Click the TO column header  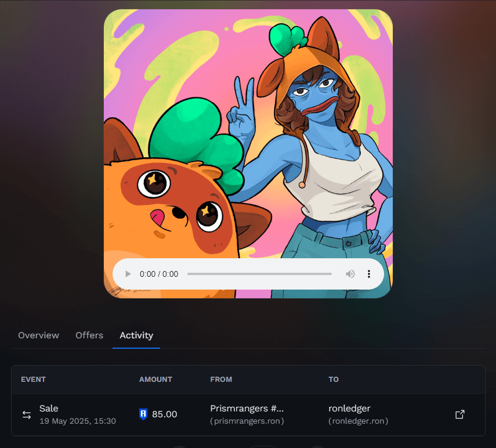point(334,380)
